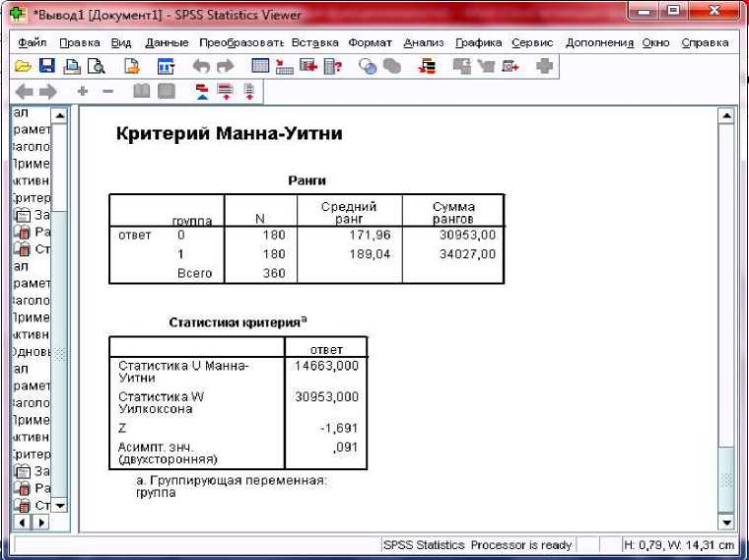Open the Преобразовать menu

pos(241,42)
